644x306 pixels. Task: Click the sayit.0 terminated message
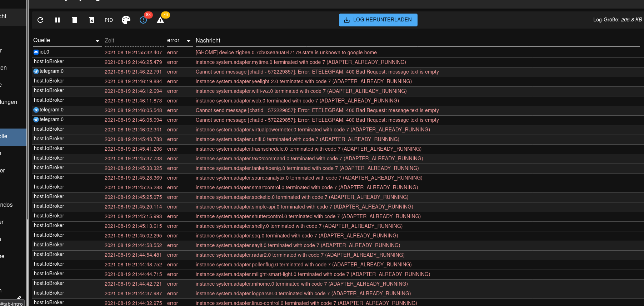tap(298, 245)
